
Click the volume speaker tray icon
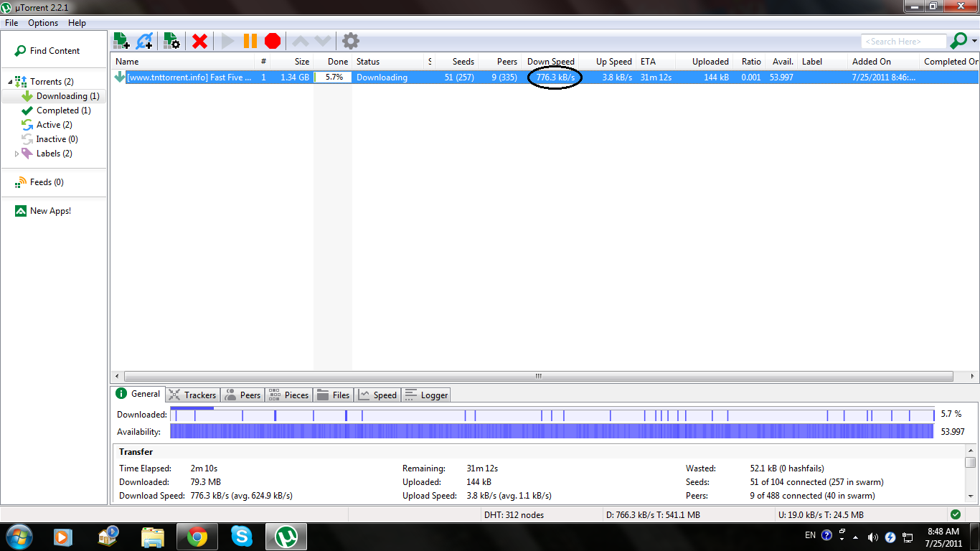point(872,537)
